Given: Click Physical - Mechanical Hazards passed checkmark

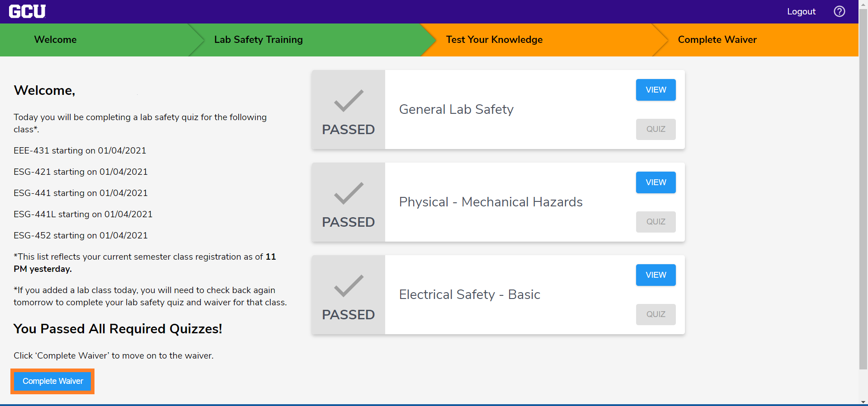Looking at the screenshot, I should coord(349,193).
